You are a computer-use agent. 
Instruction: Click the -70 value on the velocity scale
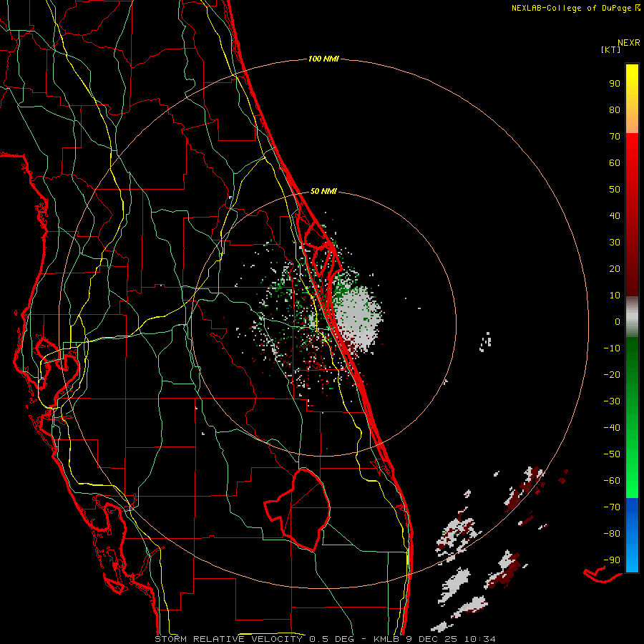tap(612, 507)
